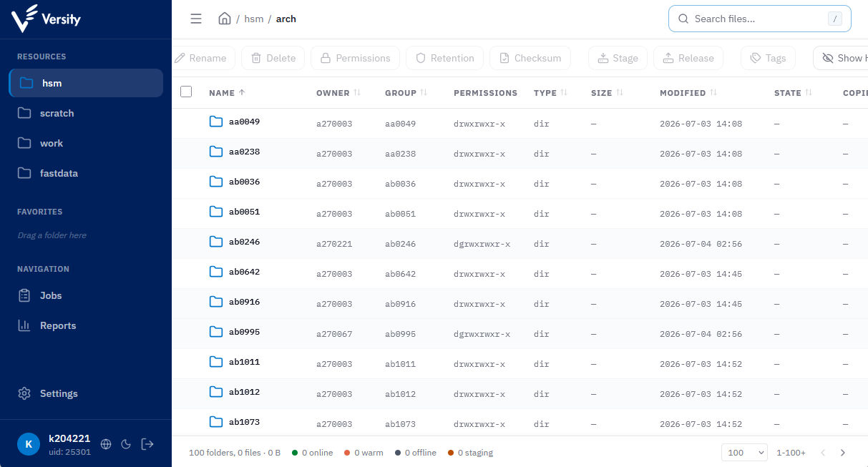Click the 0 warm status indicator
Screen dimensions: 868x467
(x=364, y=453)
